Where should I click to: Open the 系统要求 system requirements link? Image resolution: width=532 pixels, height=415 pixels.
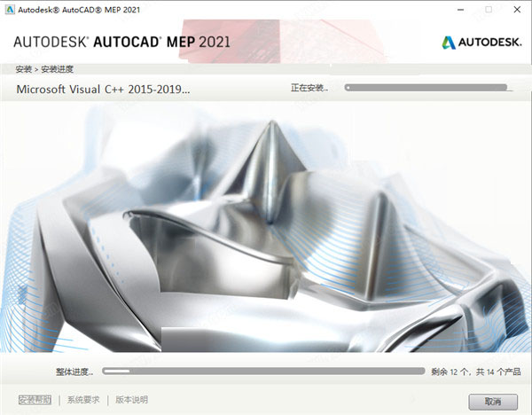click(x=86, y=400)
